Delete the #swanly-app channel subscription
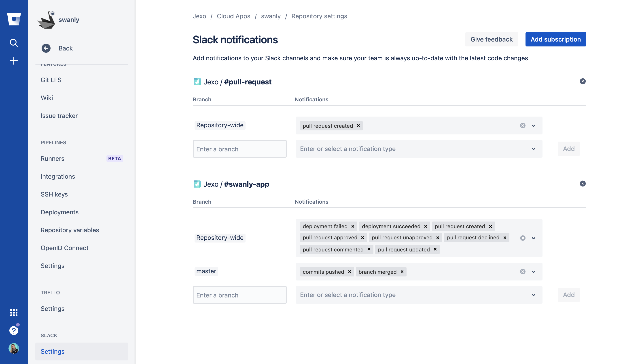The height and width of the screenshot is (364, 640). (583, 184)
